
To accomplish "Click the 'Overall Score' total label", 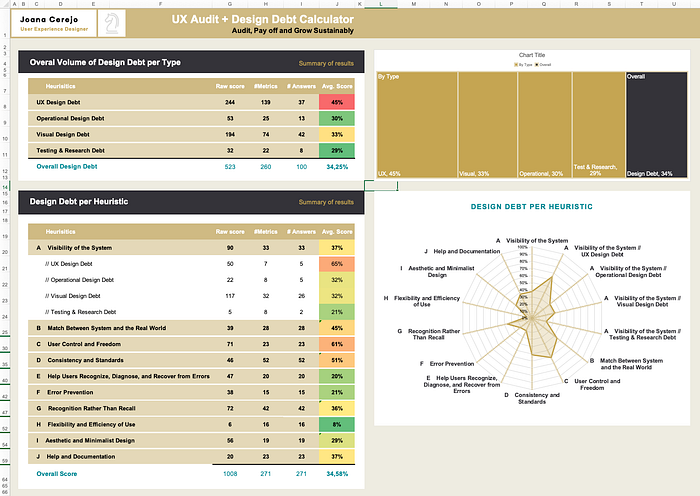I will [x=57, y=474].
